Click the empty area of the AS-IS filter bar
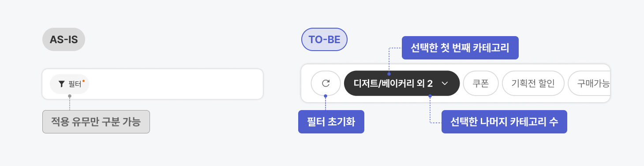The width and height of the screenshot is (644, 166). 176,84
